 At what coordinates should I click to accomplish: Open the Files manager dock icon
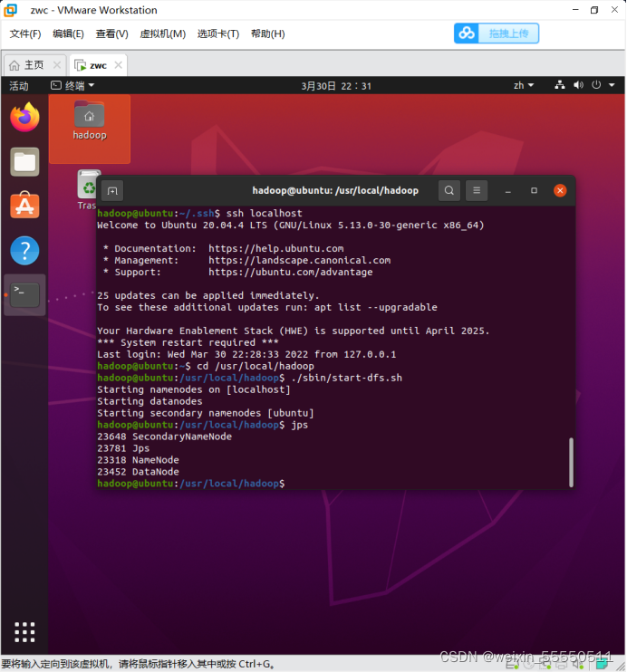[24, 162]
